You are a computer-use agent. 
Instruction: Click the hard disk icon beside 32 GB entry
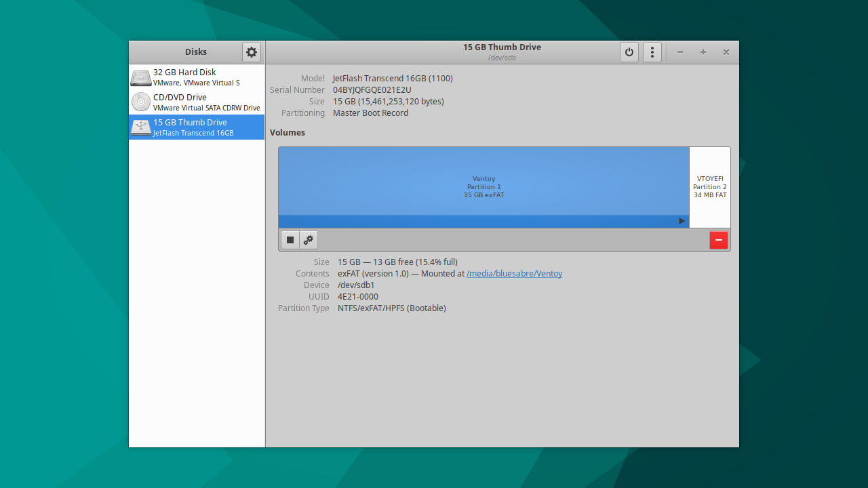pos(141,77)
